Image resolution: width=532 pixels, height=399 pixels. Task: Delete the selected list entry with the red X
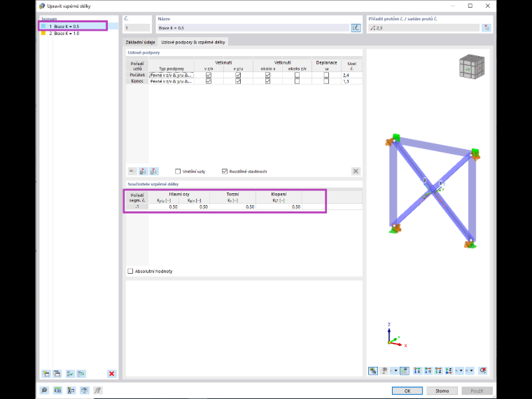[x=111, y=374]
